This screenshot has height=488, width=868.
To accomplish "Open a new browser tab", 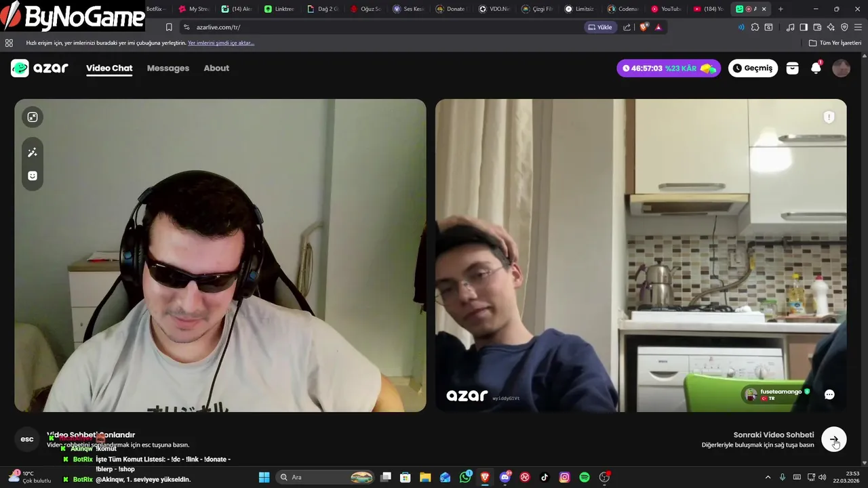I will click(781, 9).
